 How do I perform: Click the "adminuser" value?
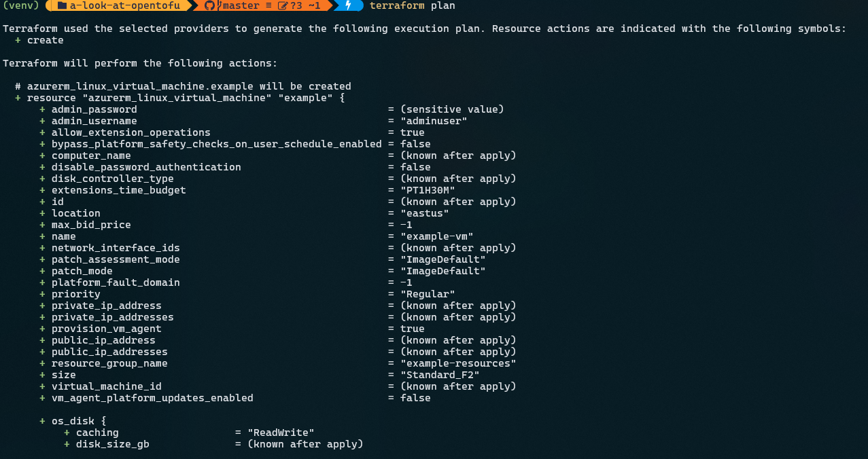tap(434, 121)
